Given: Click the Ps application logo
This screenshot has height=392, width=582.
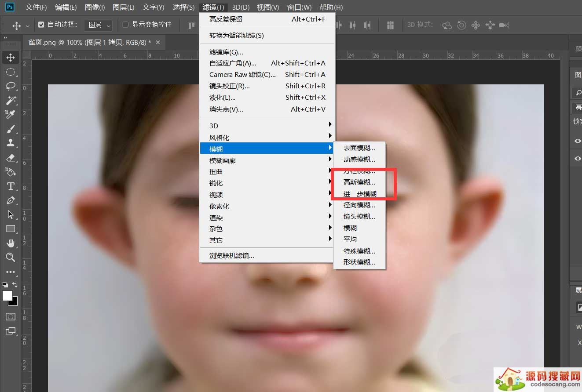Looking at the screenshot, I should pos(10,7).
